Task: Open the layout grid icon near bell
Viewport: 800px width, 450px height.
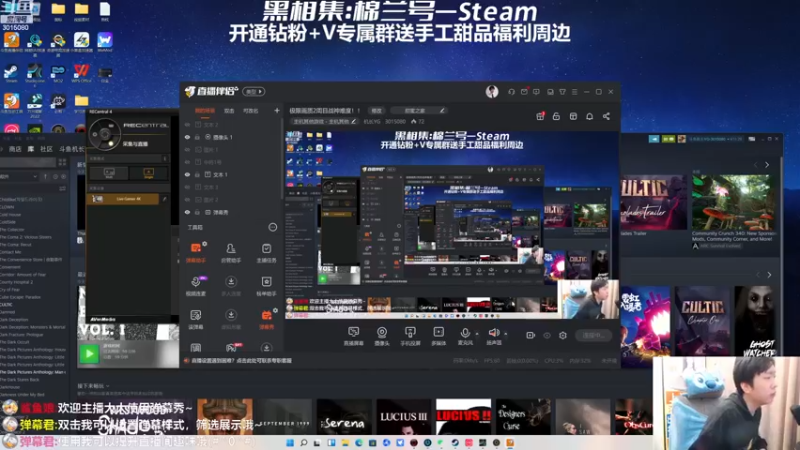Action: point(573,116)
